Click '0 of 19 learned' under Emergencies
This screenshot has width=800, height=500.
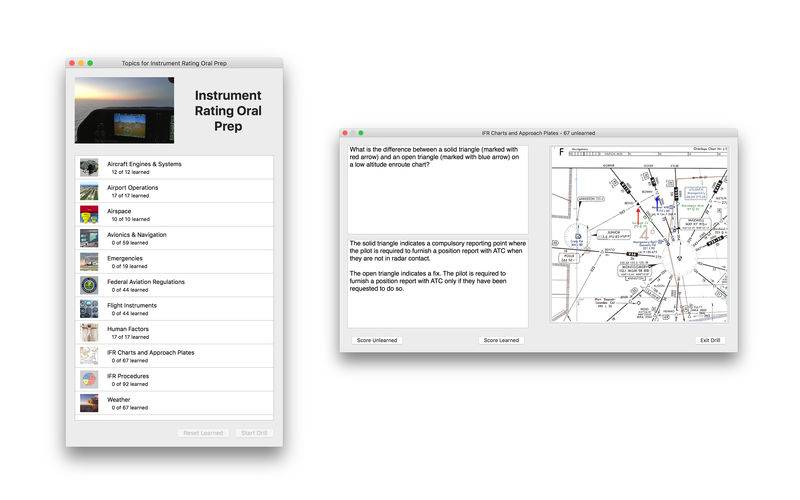[130, 266]
